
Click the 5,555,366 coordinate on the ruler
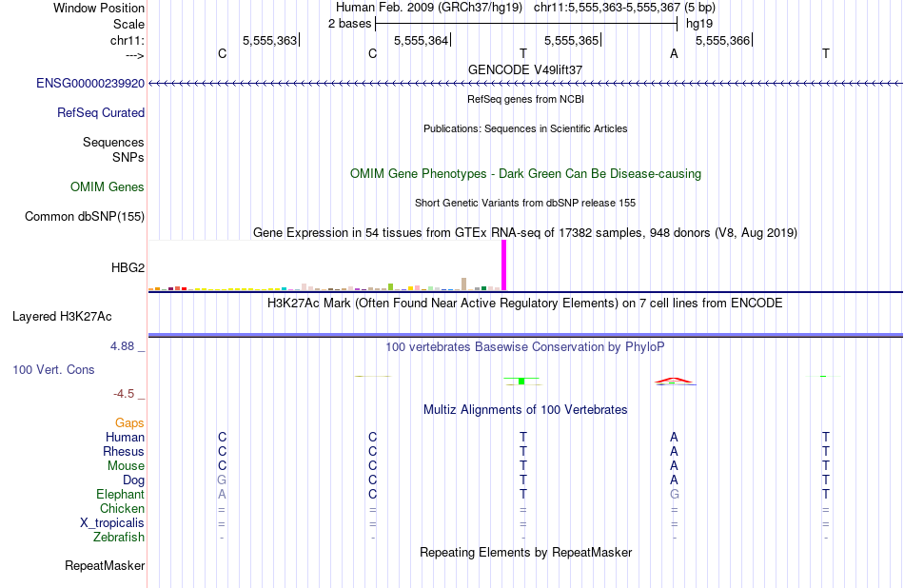[722, 40]
